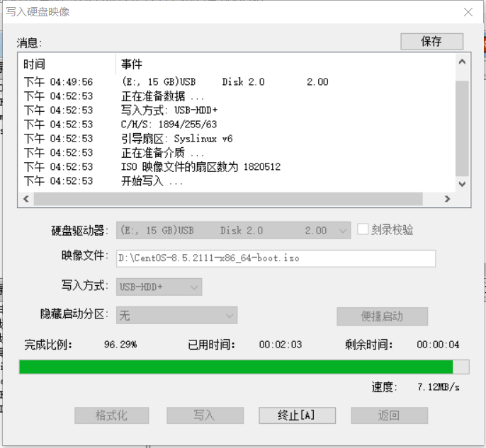Click the 保存 button

pos(431,41)
